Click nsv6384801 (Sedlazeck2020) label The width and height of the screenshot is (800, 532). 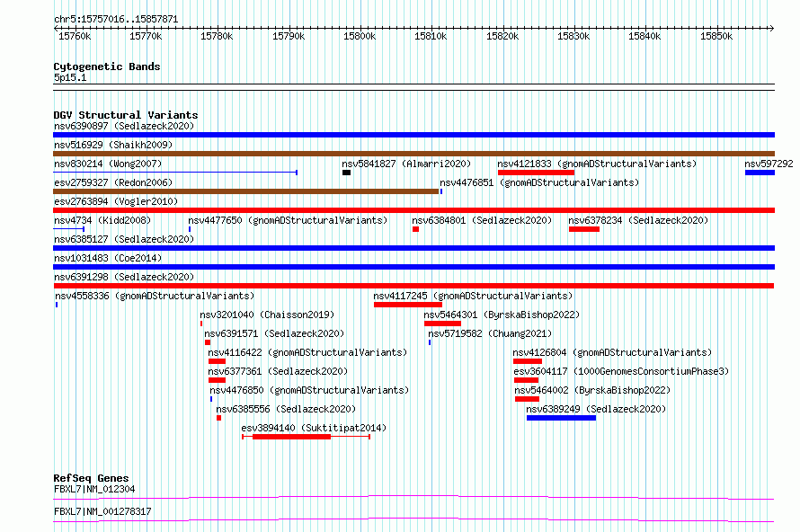[482, 220]
